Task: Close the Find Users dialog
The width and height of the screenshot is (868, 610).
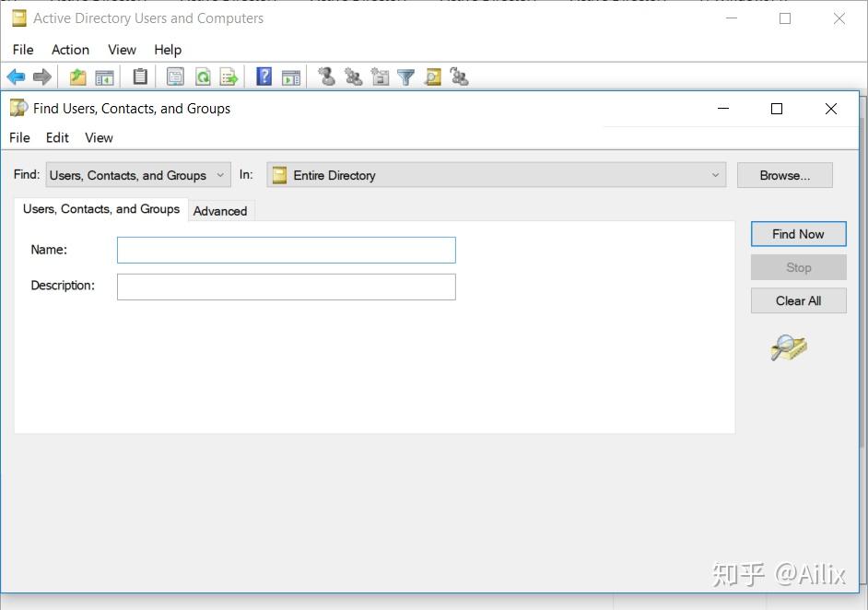Action: point(831,109)
